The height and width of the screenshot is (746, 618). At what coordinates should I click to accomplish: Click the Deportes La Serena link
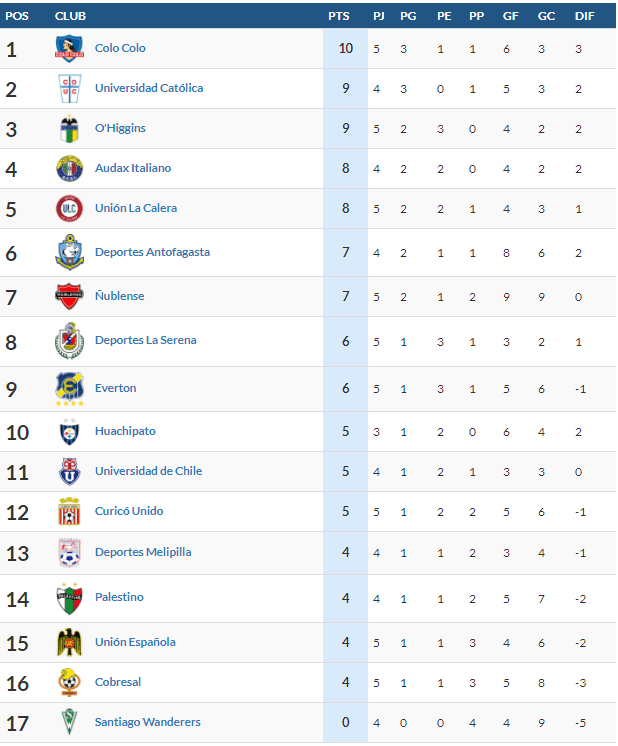pyautogui.click(x=146, y=340)
